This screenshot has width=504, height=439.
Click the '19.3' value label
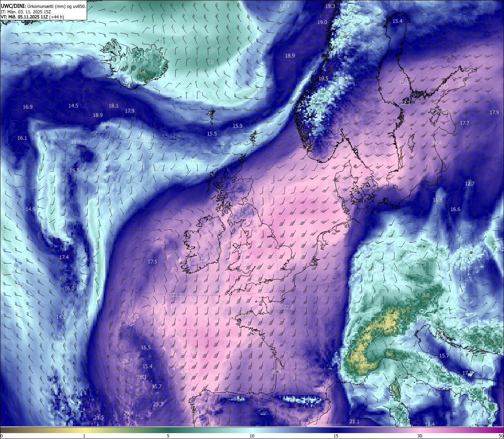click(330, 6)
